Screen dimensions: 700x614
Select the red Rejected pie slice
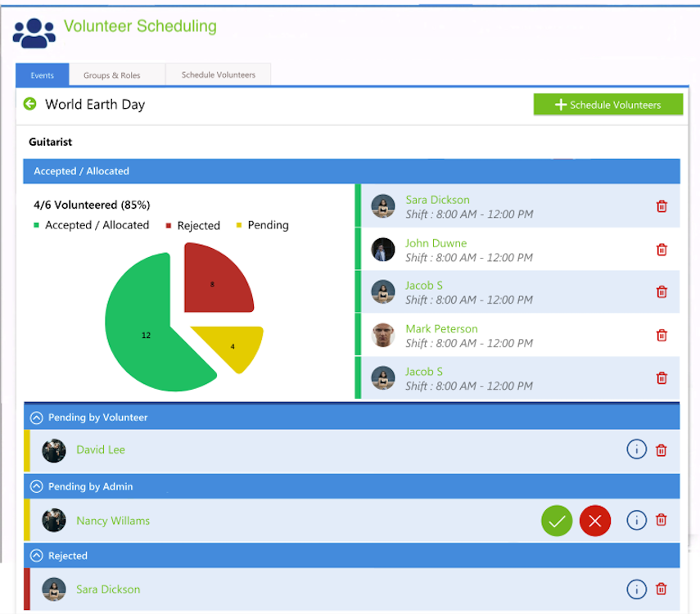coord(215,282)
